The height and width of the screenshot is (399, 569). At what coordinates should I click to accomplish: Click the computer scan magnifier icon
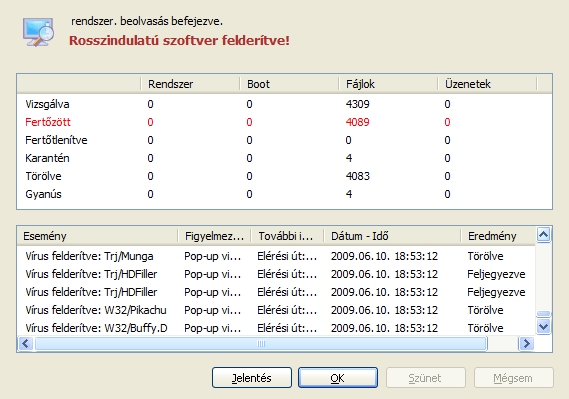click(x=38, y=32)
